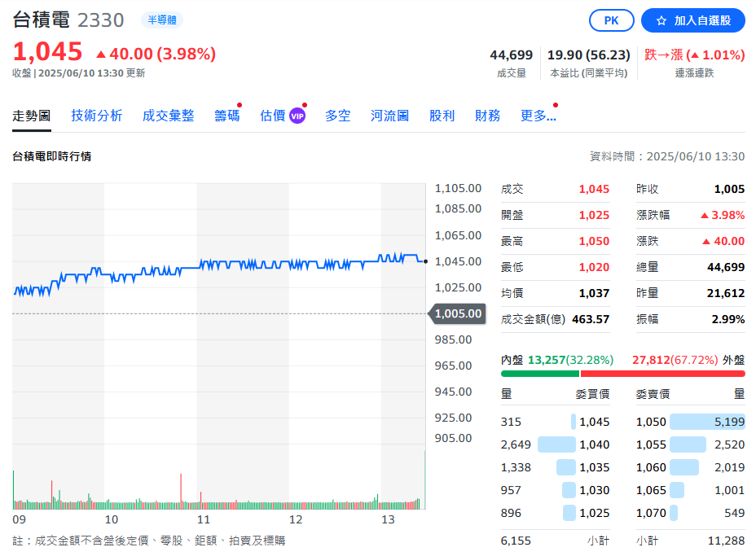This screenshot has width=756, height=556.
Task: Open the 多空 tab
Action: click(337, 116)
